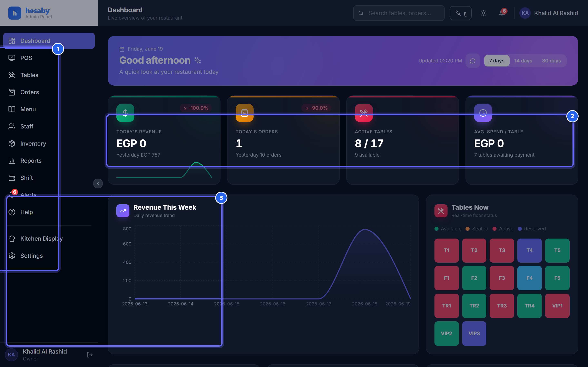Toggle the light/dark theme sun icon
Image resolution: width=588 pixels, height=367 pixels.
[483, 13]
